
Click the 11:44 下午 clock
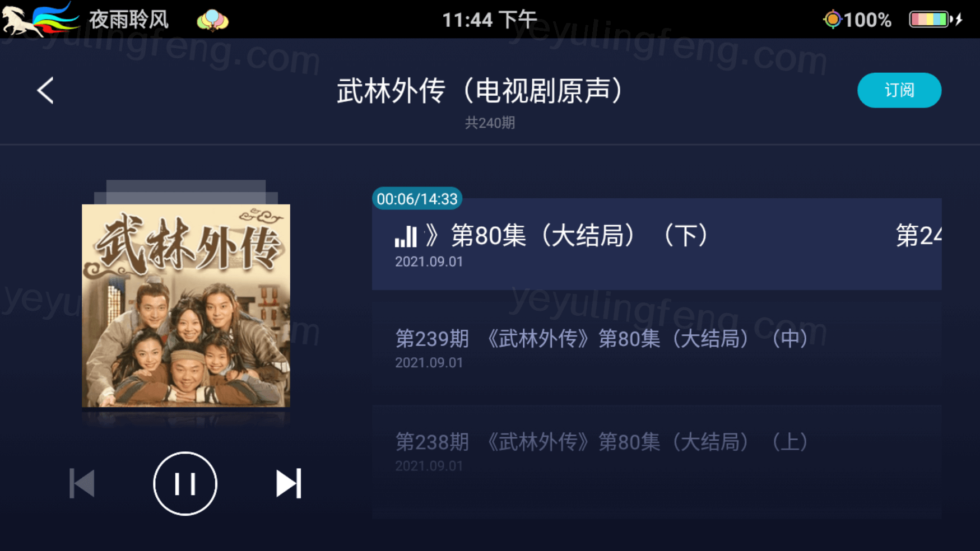point(490,20)
